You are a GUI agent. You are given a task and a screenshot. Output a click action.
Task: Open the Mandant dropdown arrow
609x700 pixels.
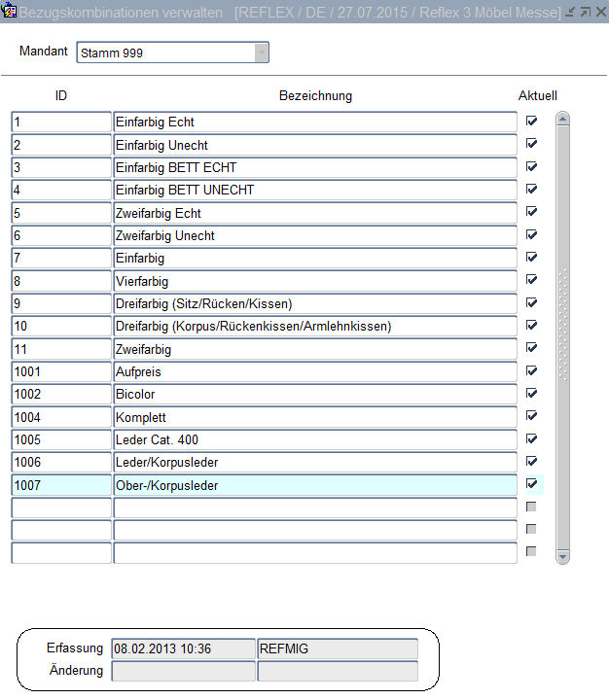click(x=261, y=52)
